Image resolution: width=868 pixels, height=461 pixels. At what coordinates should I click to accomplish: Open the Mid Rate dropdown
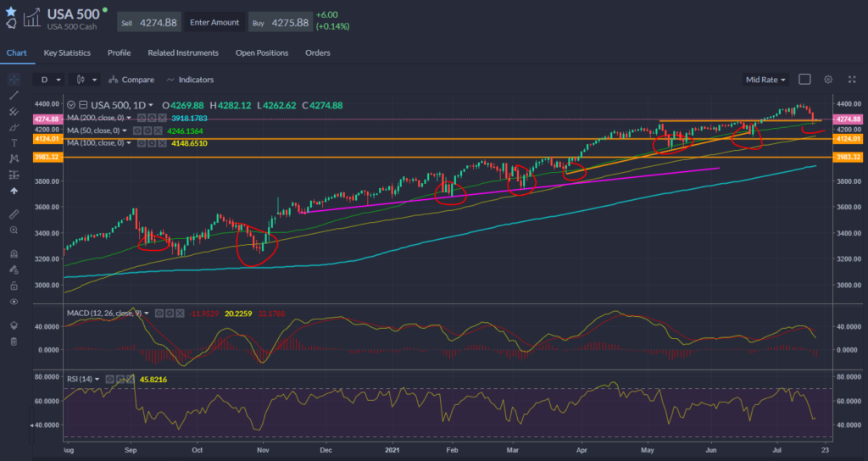(765, 80)
